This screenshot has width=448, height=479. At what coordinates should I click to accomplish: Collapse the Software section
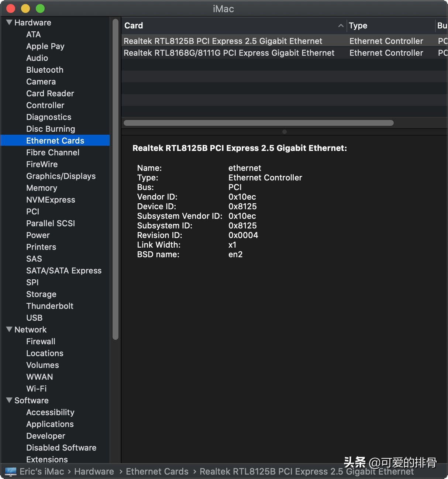pyautogui.click(x=9, y=400)
